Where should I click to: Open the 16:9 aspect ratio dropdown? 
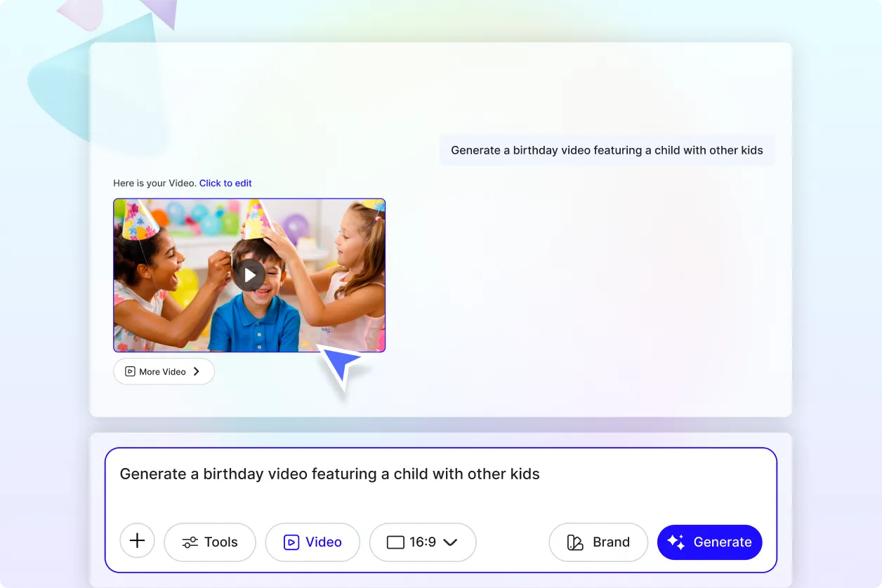pyautogui.click(x=423, y=542)
